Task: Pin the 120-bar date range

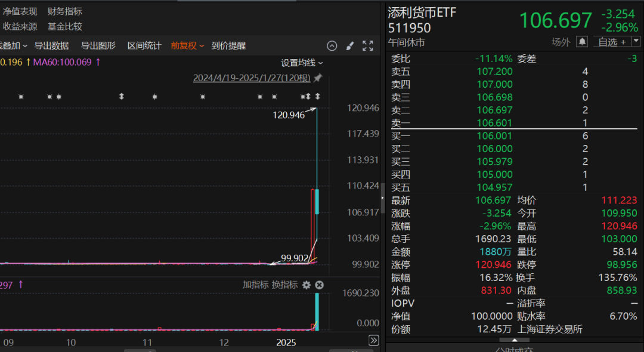Action: (318, 78)
